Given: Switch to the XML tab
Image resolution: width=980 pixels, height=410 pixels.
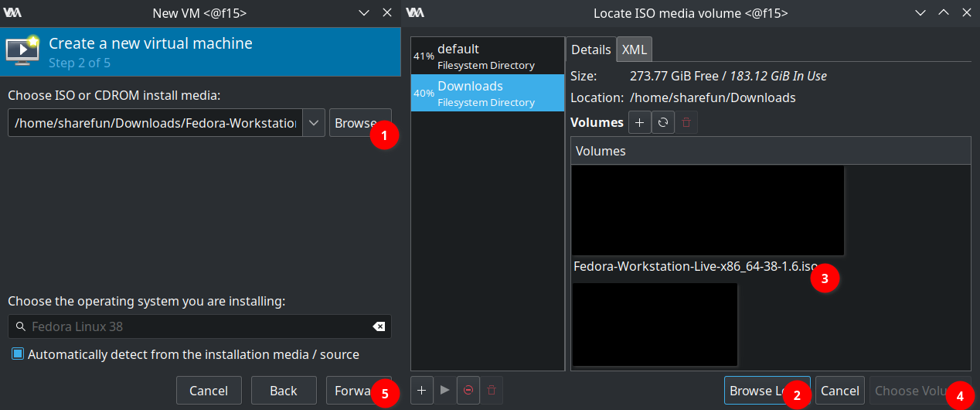Looking at the screenshot, I should click(635, 50).
